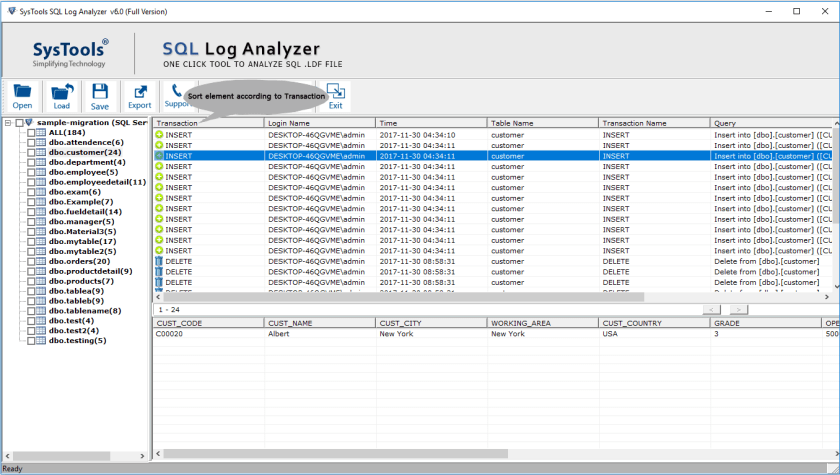
Task: Click the trash icon on first DELETE row
Action: (x=159, y=261)
